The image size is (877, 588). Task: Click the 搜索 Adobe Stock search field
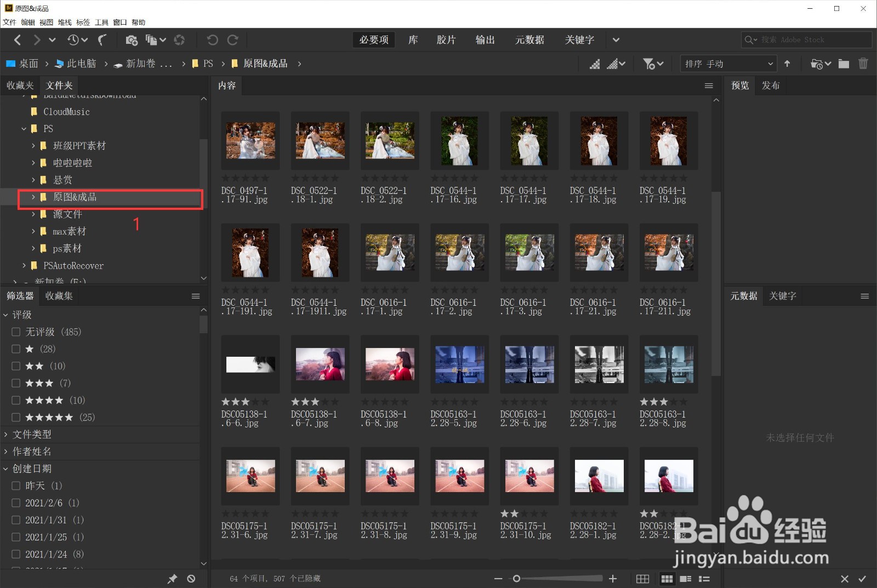(x=806, y=40)
